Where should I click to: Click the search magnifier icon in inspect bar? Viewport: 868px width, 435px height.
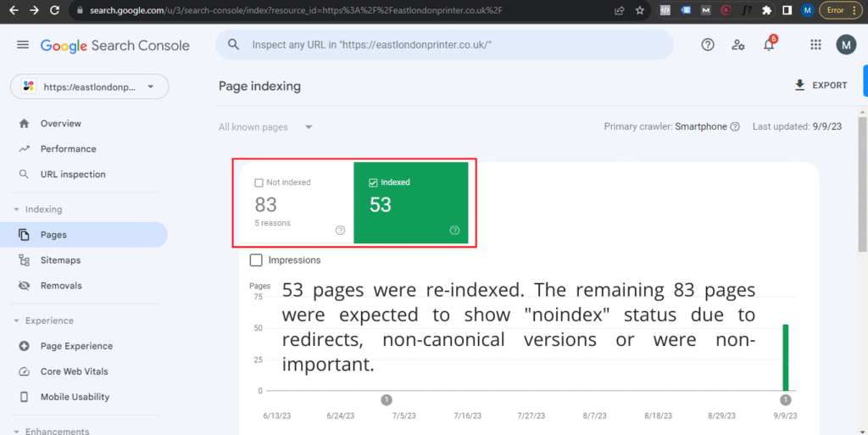[x=233, y=45]
